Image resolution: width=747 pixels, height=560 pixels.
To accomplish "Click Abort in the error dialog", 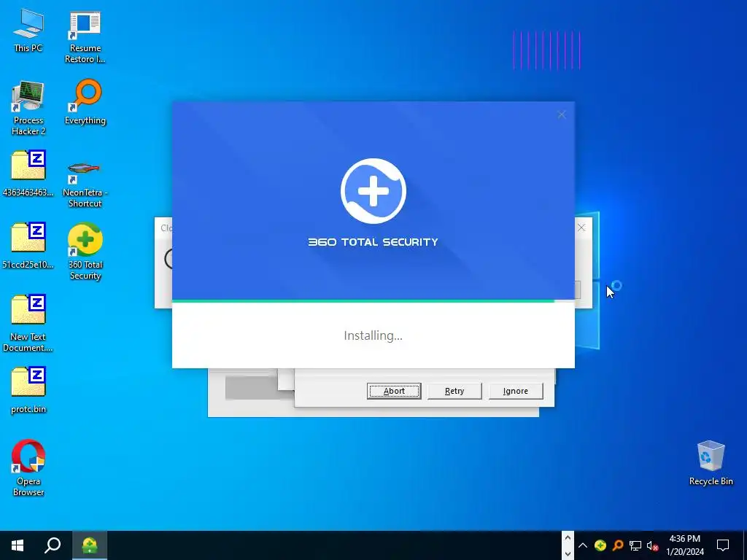I will click(x=394, y=391).
